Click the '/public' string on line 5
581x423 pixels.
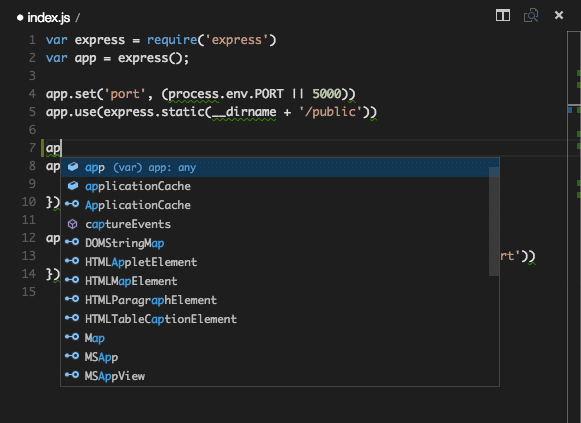(x=331, y=112)
